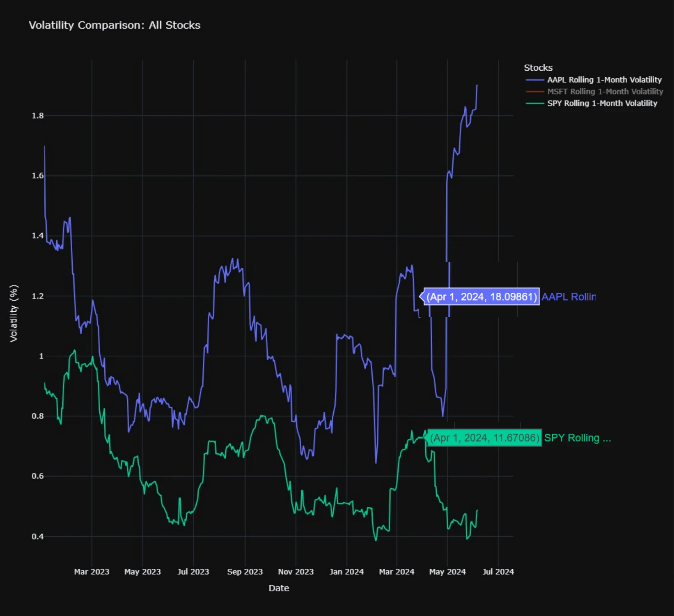
Task: Click the 'Sep 2023' x-axis tick label
Action: coord(245,572)
